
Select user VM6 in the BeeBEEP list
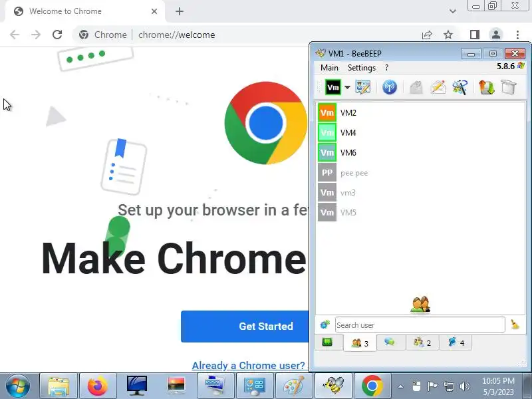pyautogui.click(x=420, y=153)
